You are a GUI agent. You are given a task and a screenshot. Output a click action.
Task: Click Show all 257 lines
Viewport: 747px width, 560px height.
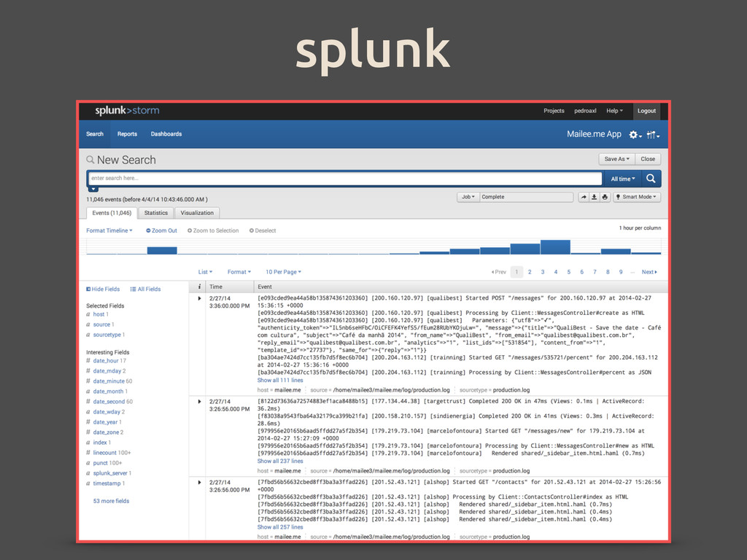tap(280, 527)
